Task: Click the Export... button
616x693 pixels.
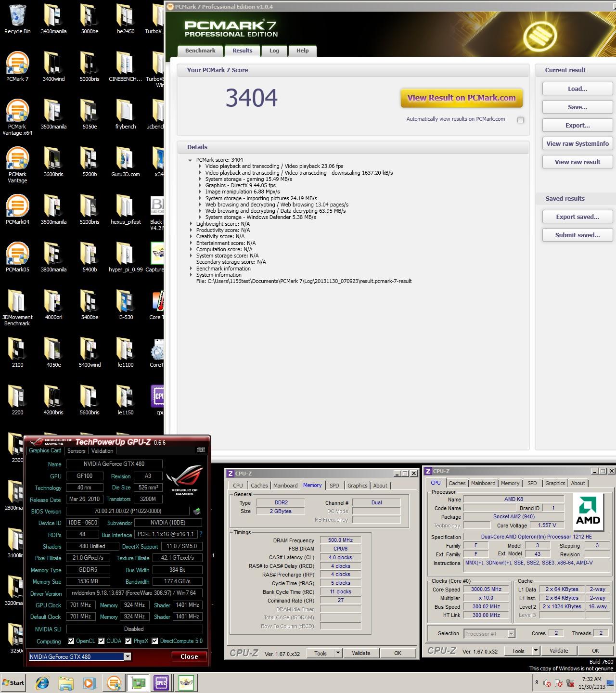Action: pos(577,126)
